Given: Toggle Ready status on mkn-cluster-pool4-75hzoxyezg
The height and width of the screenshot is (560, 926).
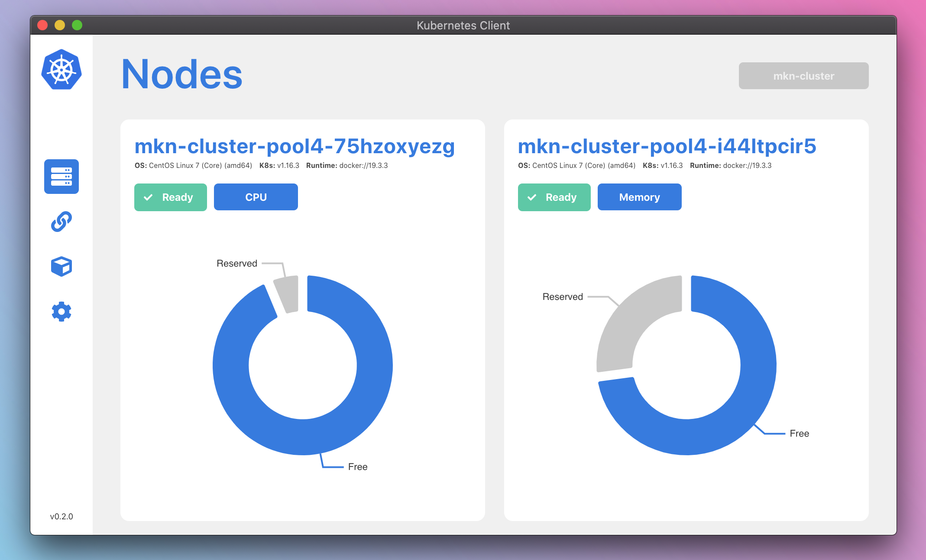Looking at the screenshot, I should click(x=171, y=196).
